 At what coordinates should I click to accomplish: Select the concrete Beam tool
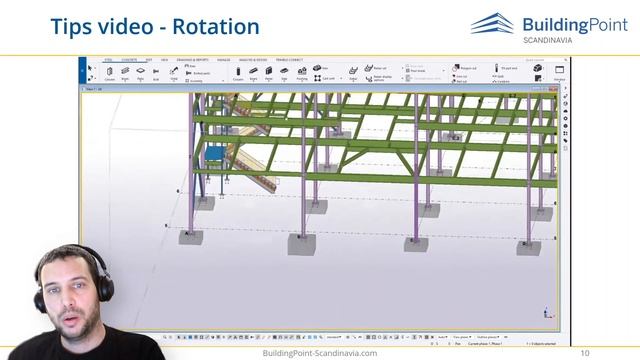point(253,73)
